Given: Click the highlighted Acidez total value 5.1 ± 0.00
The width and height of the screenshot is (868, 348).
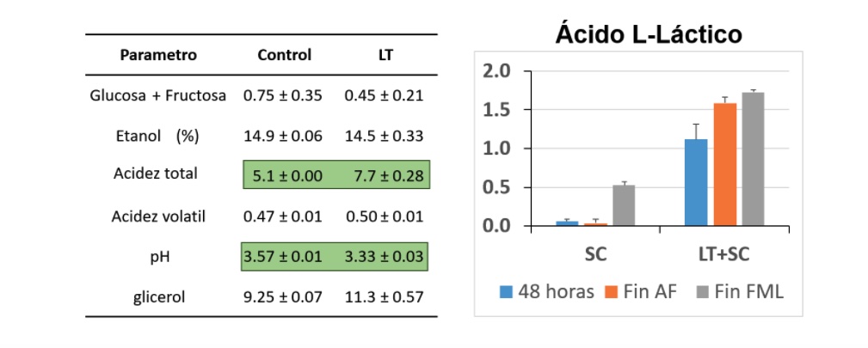Looking at the screenshot, I should coord(286,176).
